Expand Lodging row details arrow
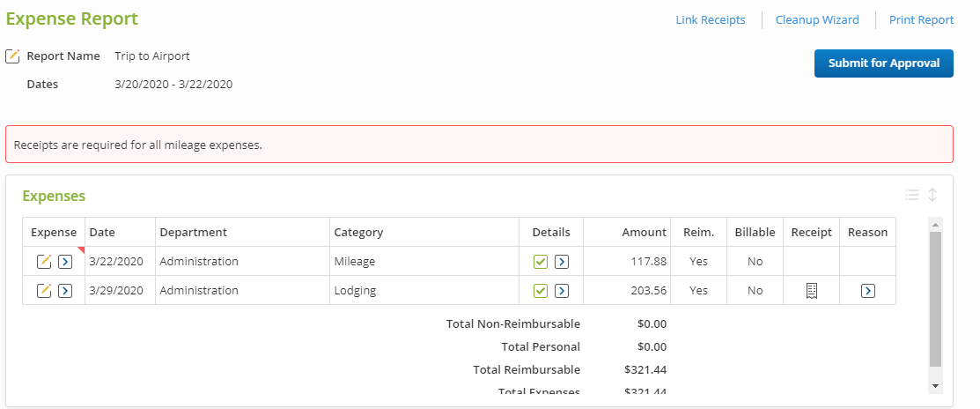This screenshot has height=409, width=980. [562, 291]
